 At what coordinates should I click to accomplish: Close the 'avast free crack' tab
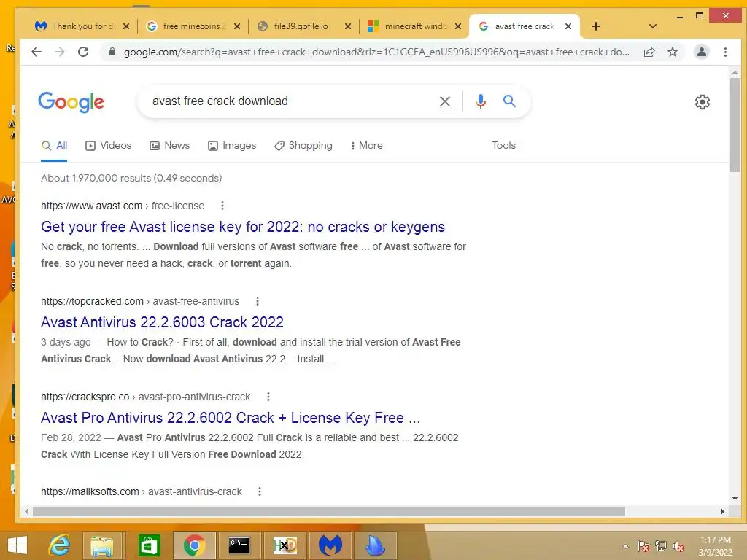568,26
